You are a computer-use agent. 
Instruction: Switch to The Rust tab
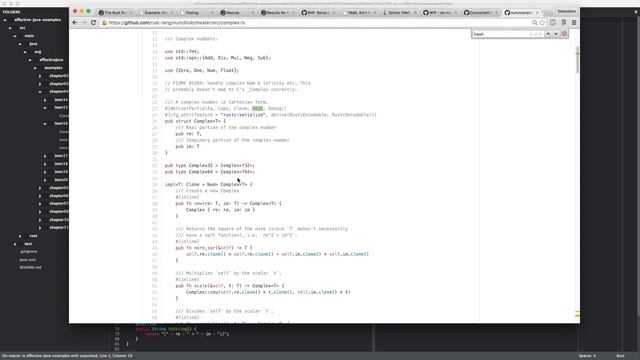pyautogui.click(x=115, y=13)
